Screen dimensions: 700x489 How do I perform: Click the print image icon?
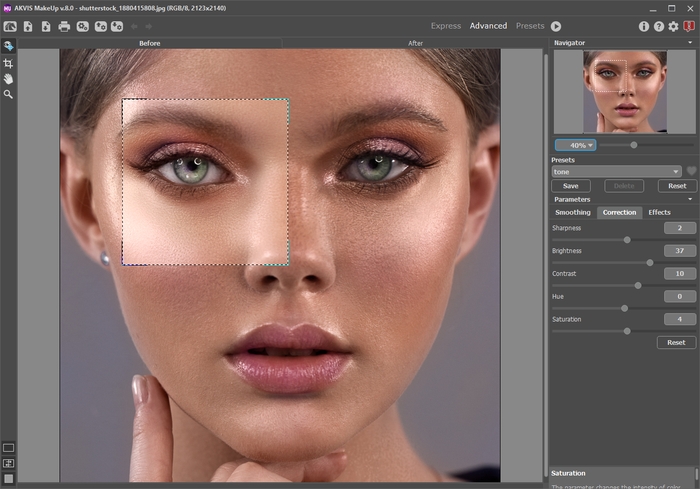click(x=64, y=26)
